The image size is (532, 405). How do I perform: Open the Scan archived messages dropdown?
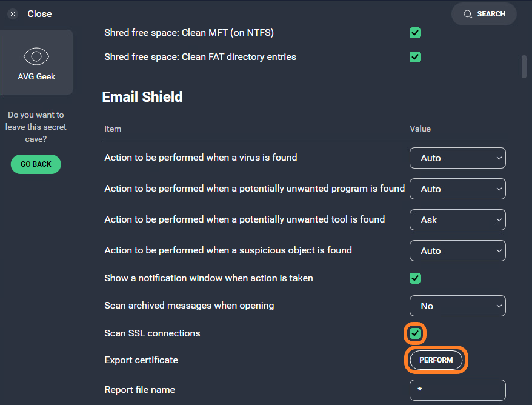pos(457,306)
